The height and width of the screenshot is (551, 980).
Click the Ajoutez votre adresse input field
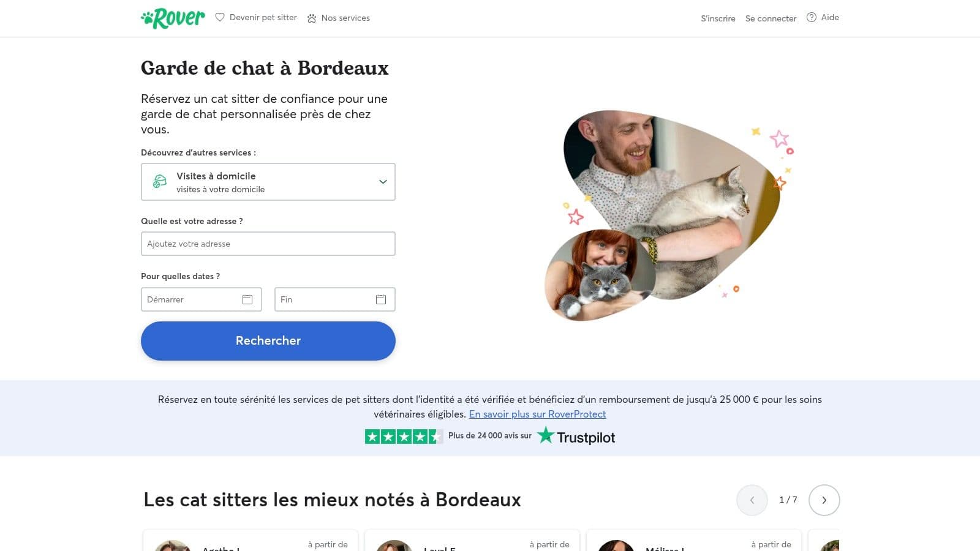click(268, 244)
